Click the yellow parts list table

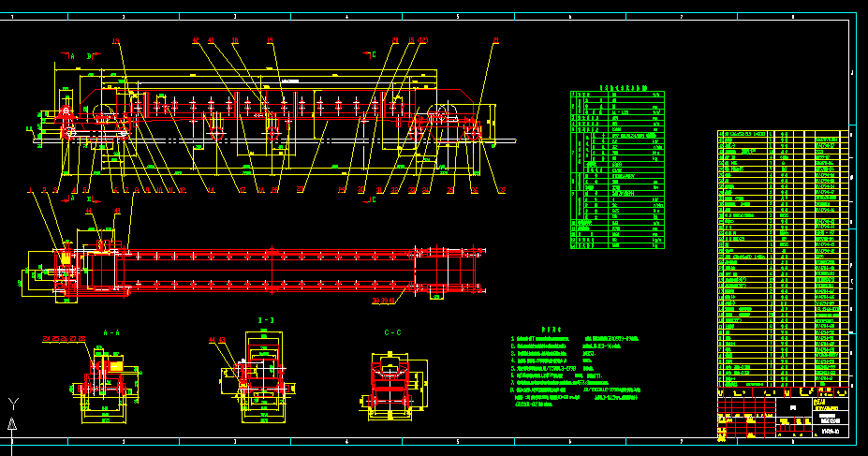point(783,257)
